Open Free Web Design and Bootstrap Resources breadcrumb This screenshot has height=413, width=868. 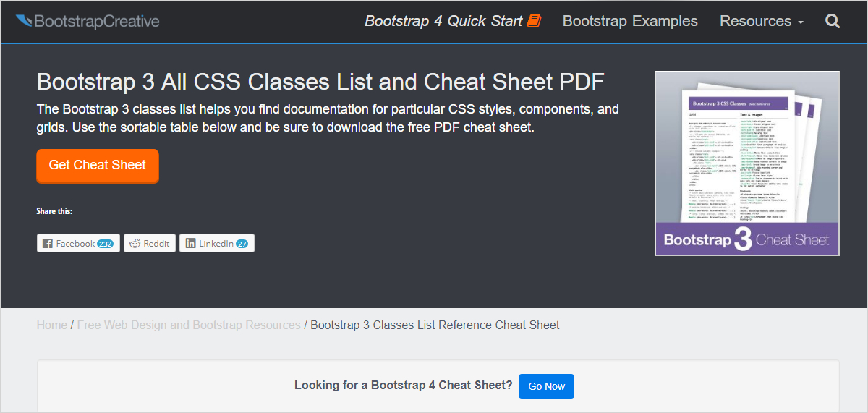pyautogui.click(x=189, y=325)
